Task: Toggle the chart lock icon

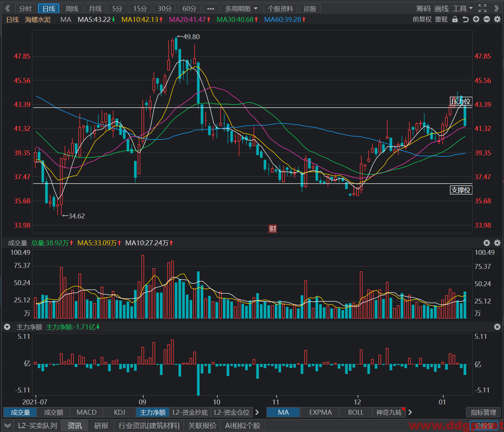Action: (455, 19)
